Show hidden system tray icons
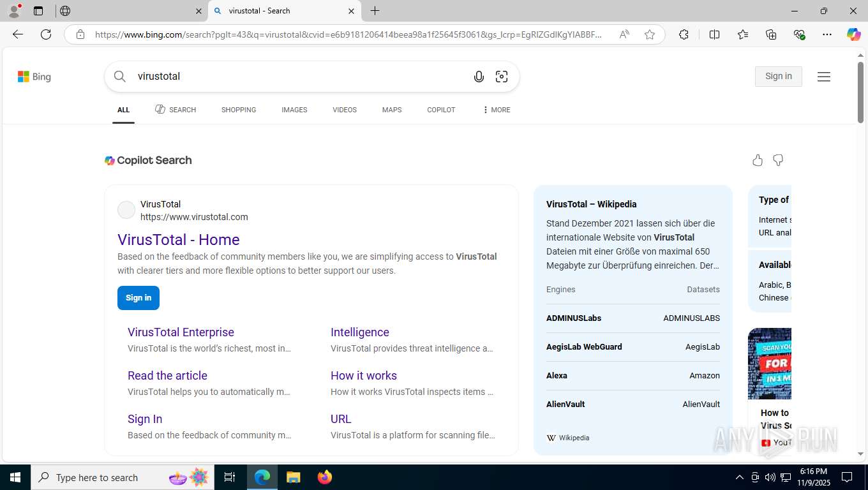The height and width of the screenshot is (490, 868). pos(739,477)
